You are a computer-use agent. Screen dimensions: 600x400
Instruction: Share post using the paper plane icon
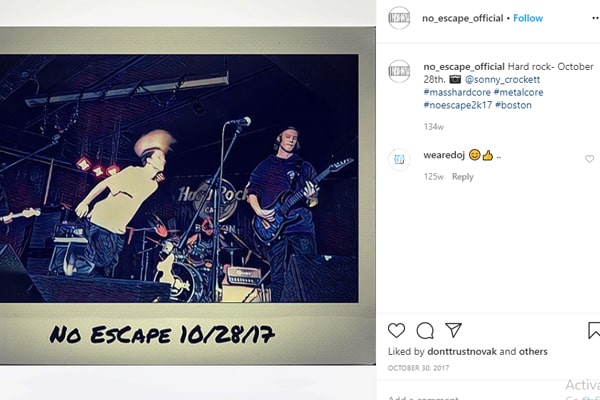pos(453,330)
